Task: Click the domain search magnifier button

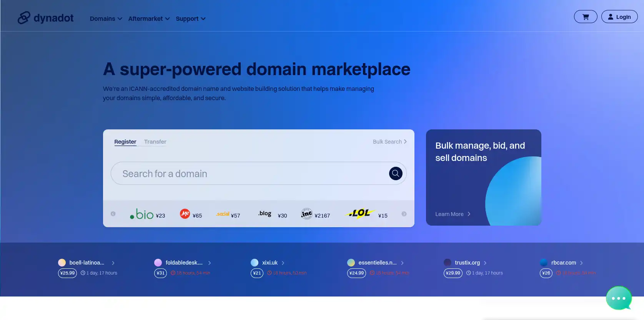Action: click(x=396, y=173)
